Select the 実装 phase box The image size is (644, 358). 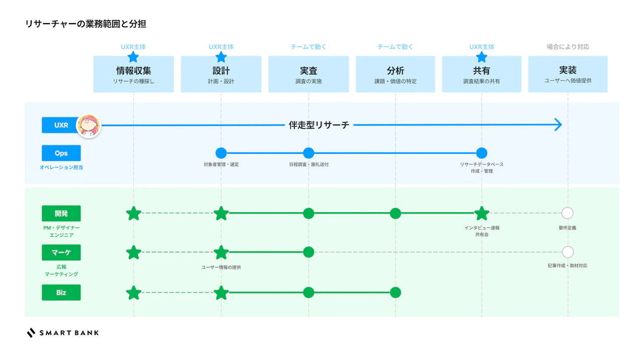pyautogui.click(x=568, y=74)
